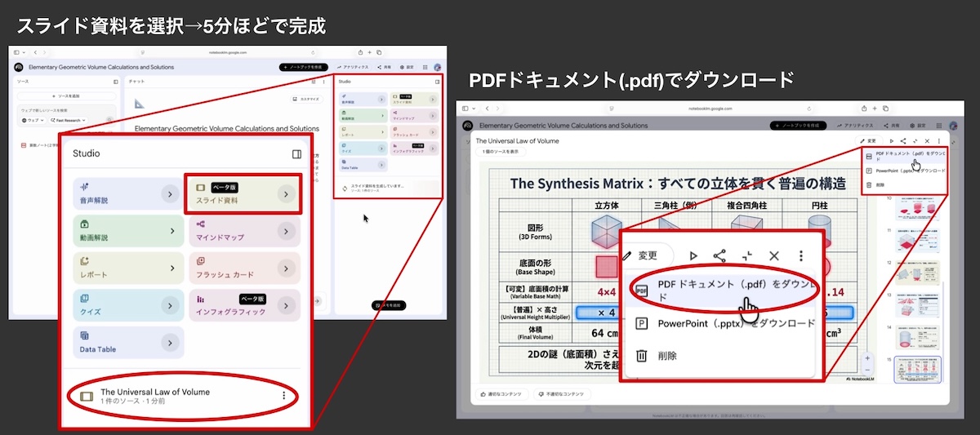980x435 pixels.
Task: Open 音声解説 arrow in enlarged Studio panel
Action: (169, 193)
